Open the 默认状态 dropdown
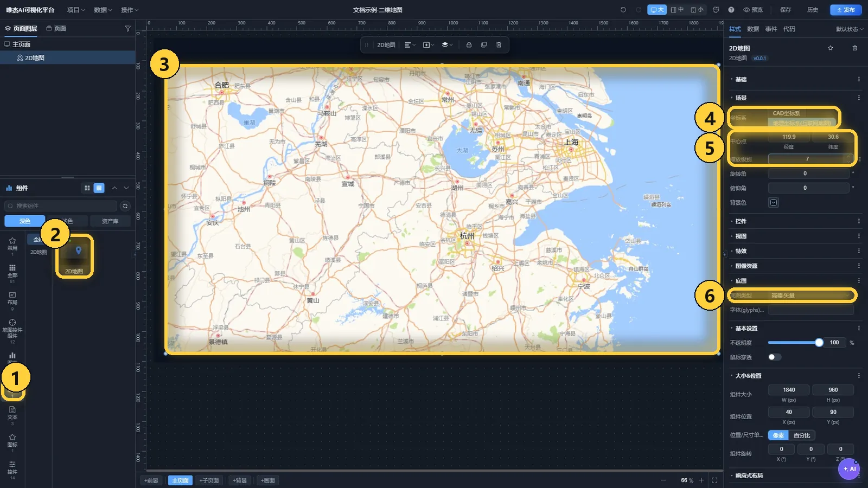This screenshot has width=868, height=488. pyautogui.click(x=849, y=29)
